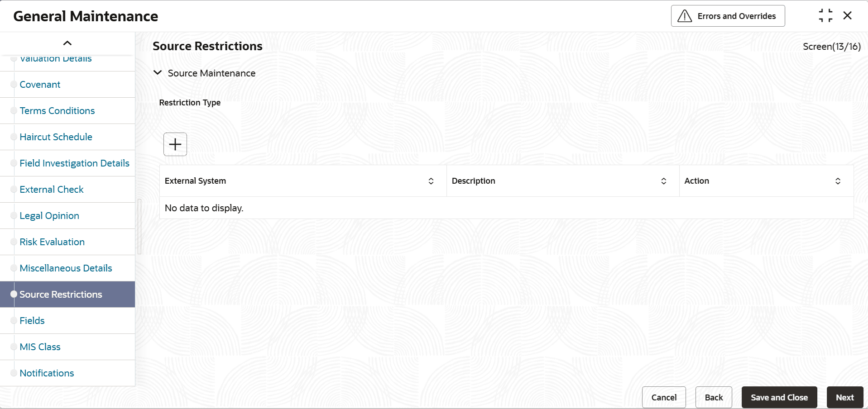Sort by External System column
868x409 pixels.
pyautogui.click(x=431, y=181)
